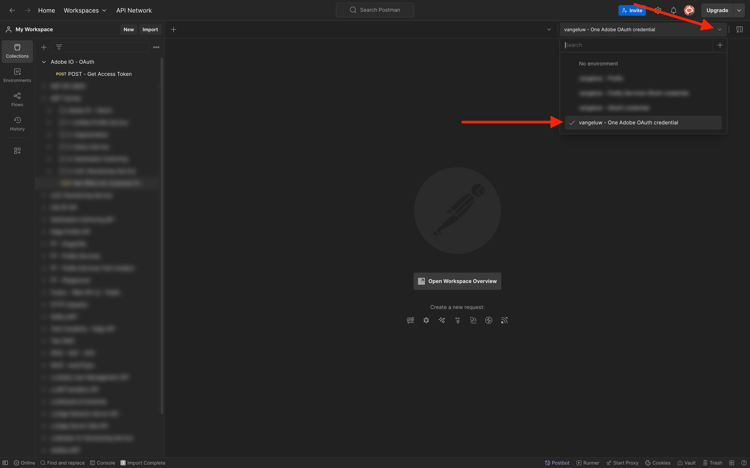Viewport: 750px width, 468px height.
Task: Click Open Workspace Overview button
Action: coord(457,281)
